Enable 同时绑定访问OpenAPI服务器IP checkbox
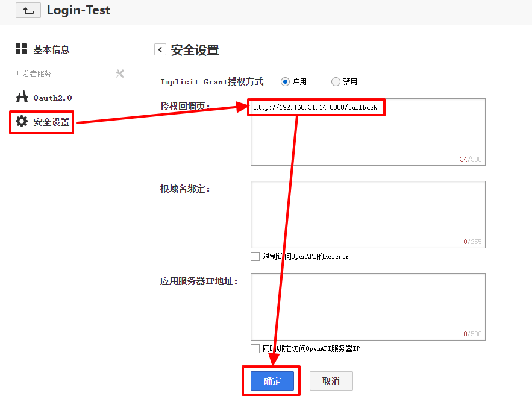Viewport: 532px width, 405px height. coord(255,348)
